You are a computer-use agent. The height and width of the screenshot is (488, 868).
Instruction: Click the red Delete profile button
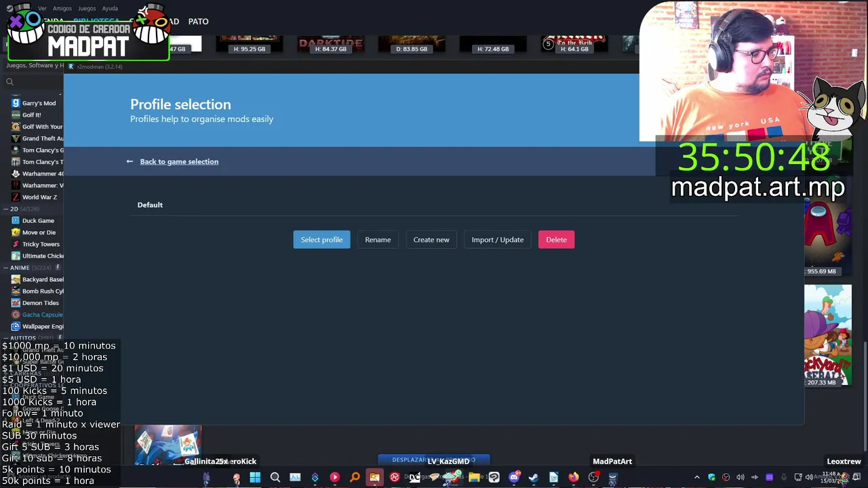point(556,239)
